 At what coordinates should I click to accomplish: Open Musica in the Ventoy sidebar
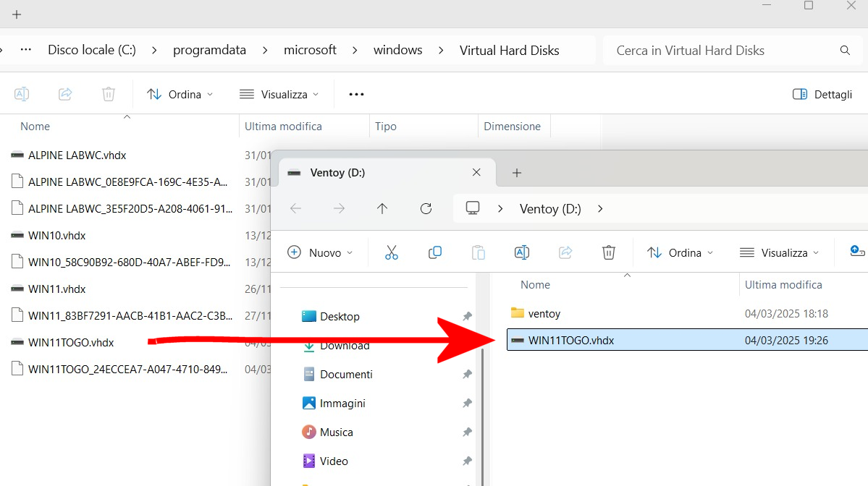[336, 432]
